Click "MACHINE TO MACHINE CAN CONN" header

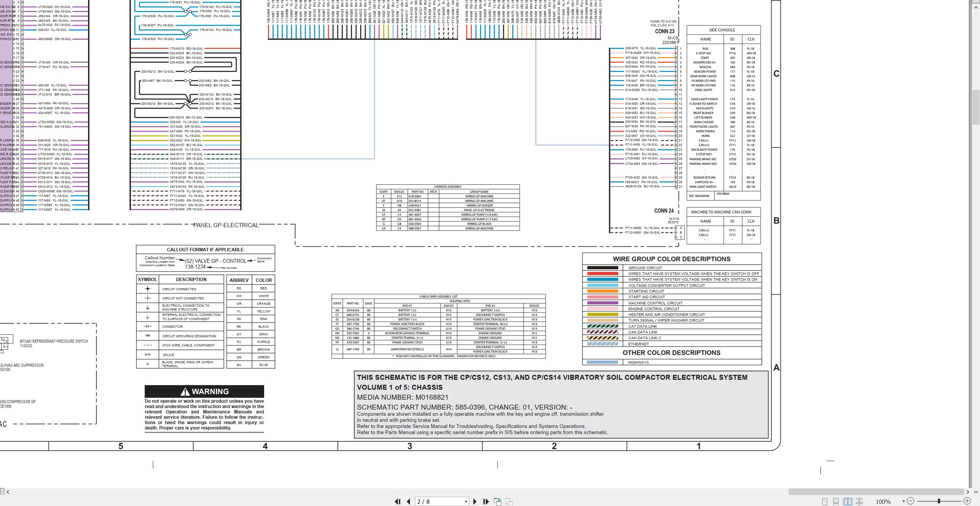[721, 212]
